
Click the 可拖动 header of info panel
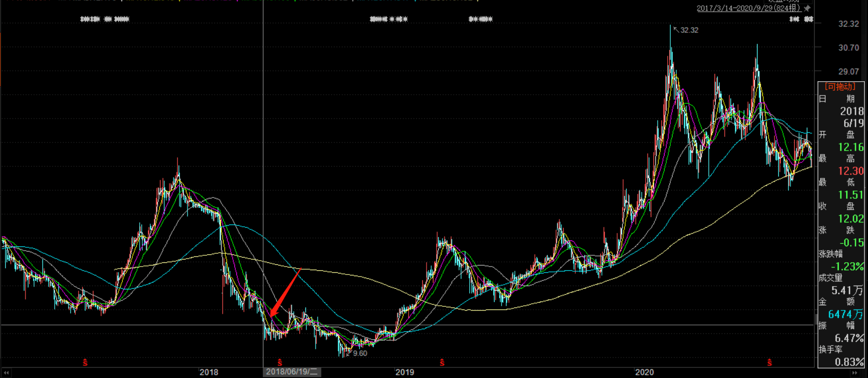tap(840, 87)
